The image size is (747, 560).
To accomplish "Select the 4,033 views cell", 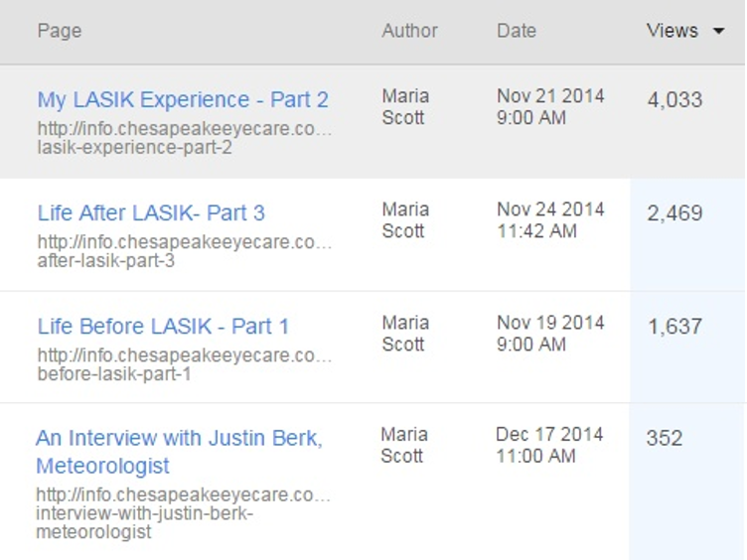I will coord(674,100).
